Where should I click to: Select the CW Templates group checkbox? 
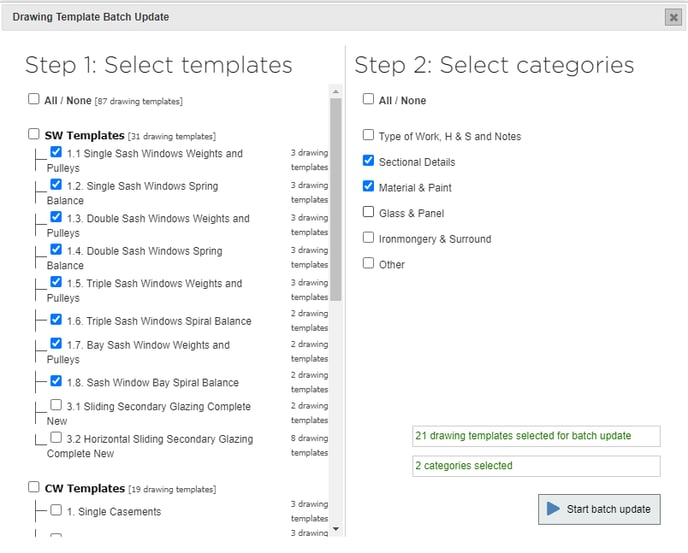[34, 488]
